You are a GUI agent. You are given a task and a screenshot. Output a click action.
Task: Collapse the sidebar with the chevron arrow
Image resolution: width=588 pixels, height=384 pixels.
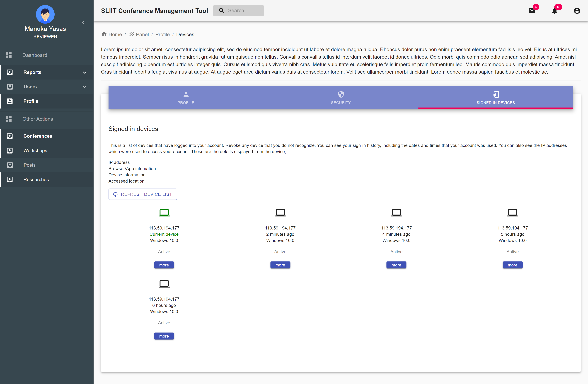tap(83, 22)
